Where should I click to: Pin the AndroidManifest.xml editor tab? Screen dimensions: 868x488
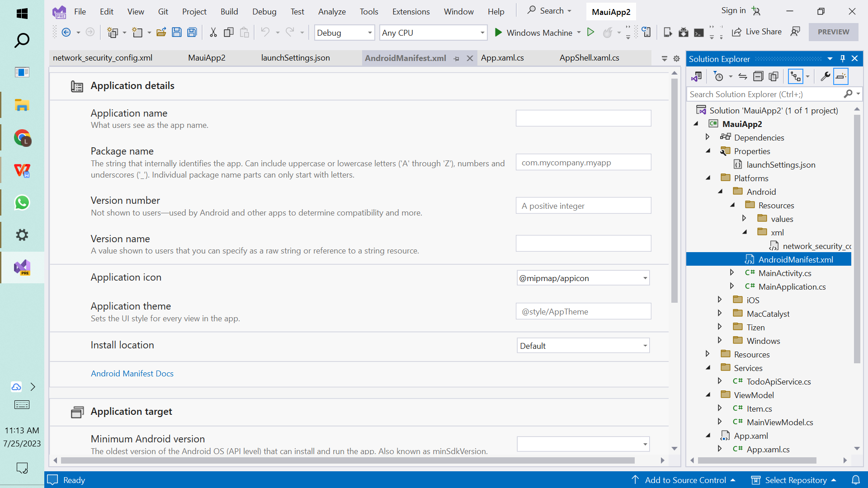[x=457, y=58]
